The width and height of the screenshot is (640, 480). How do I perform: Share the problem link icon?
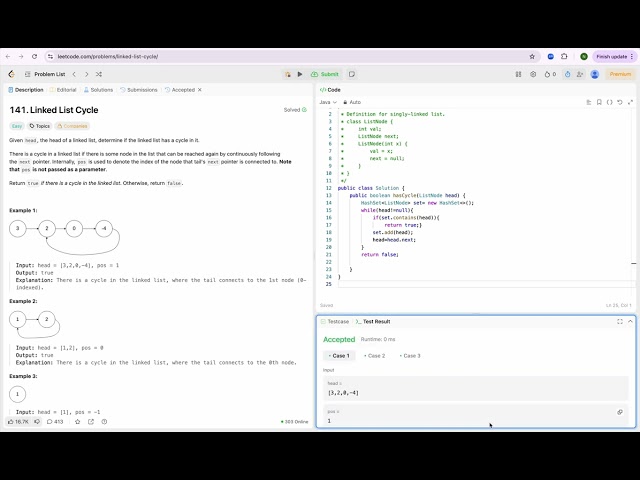[91, 422]
